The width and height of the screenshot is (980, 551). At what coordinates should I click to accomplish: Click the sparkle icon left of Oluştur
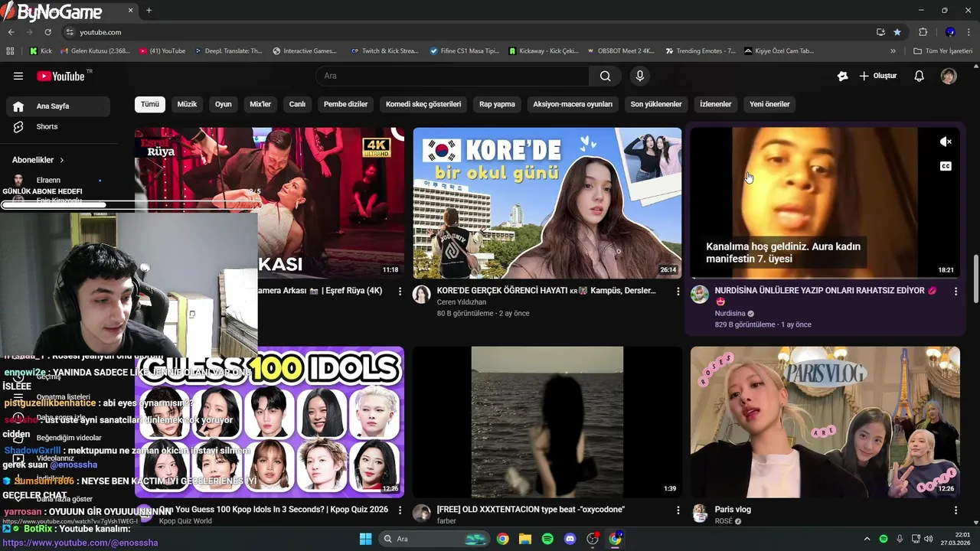click(843, 76)
